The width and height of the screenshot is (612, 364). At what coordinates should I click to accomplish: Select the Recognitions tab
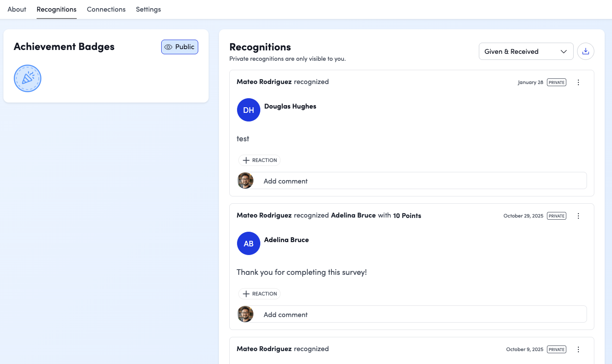click(56, 9)
